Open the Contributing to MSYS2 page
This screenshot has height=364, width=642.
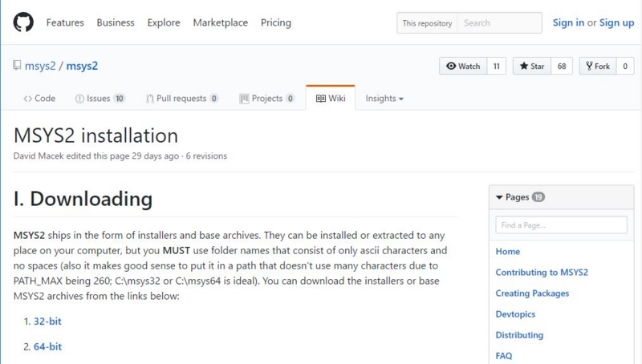(542, 273)
